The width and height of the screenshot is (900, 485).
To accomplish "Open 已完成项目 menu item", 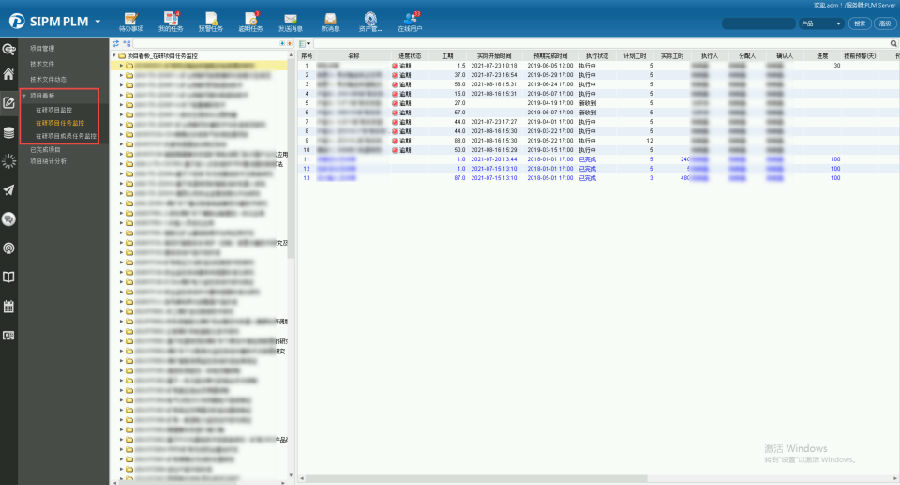I will (x=45, y=150).
